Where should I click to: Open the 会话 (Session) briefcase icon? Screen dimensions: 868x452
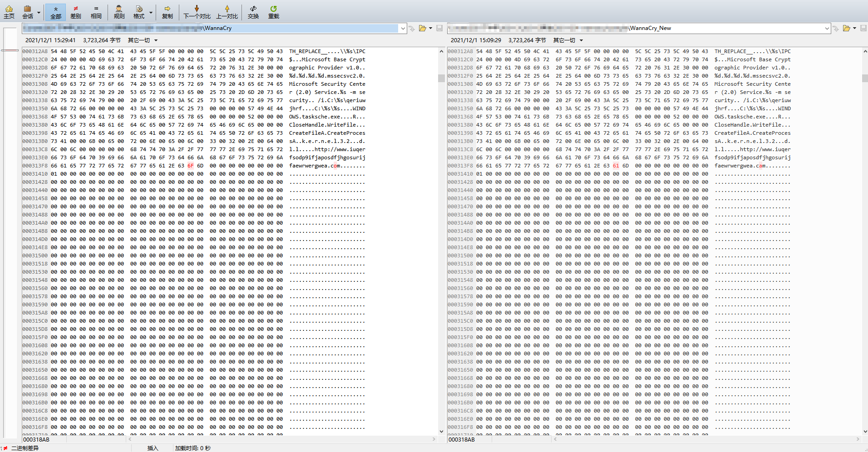coord(28,12)
